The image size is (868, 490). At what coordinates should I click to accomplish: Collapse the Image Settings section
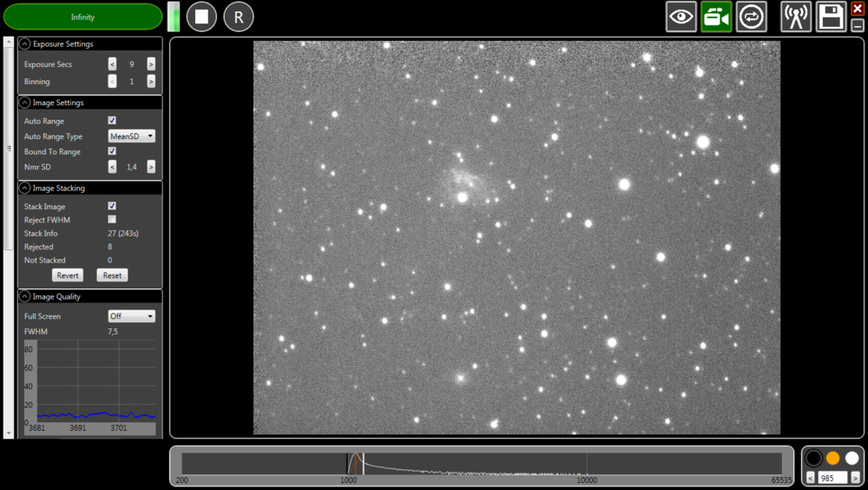click(24, 103)
